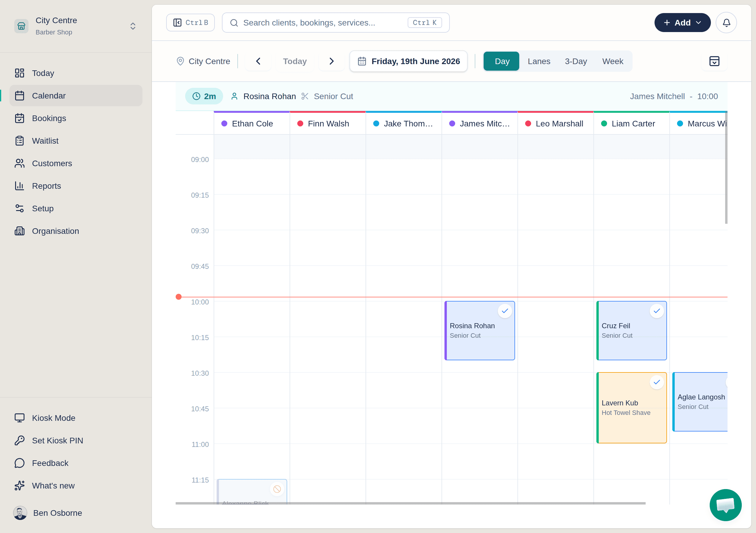The image size is (756, 533).
Task: Click the James Mitc… column header
Action: click(480, 123)
